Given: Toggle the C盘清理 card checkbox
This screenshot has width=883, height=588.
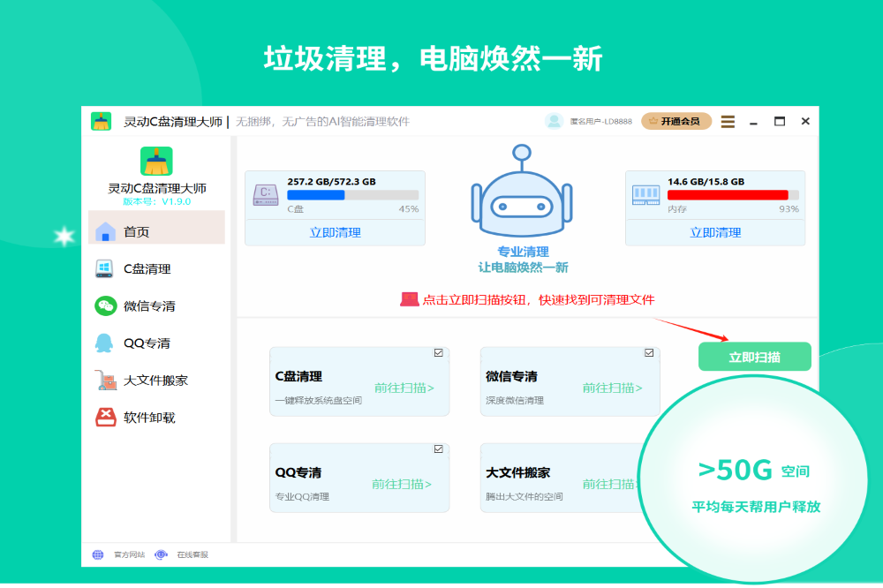Looking at the screenshot, I should coord(439,352).
